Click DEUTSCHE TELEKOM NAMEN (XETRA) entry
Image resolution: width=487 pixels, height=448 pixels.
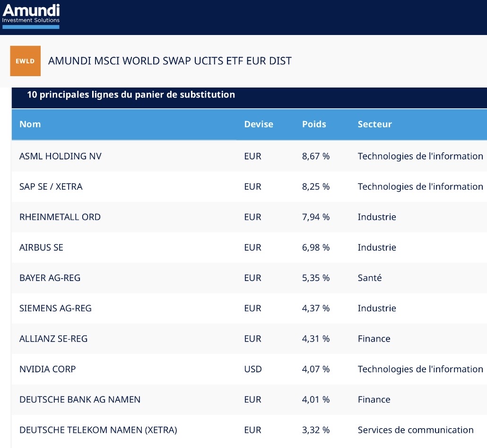[98, 430]
